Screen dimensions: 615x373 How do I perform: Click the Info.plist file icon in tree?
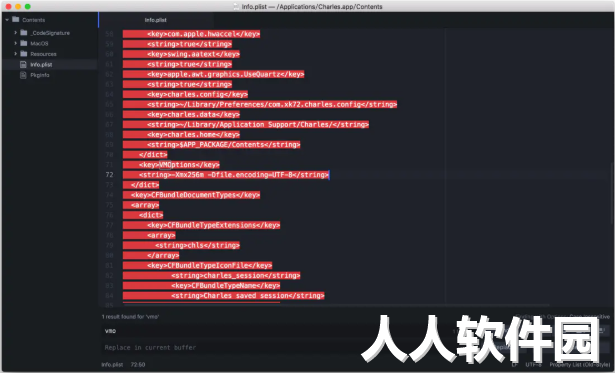(x=23, y=64)
